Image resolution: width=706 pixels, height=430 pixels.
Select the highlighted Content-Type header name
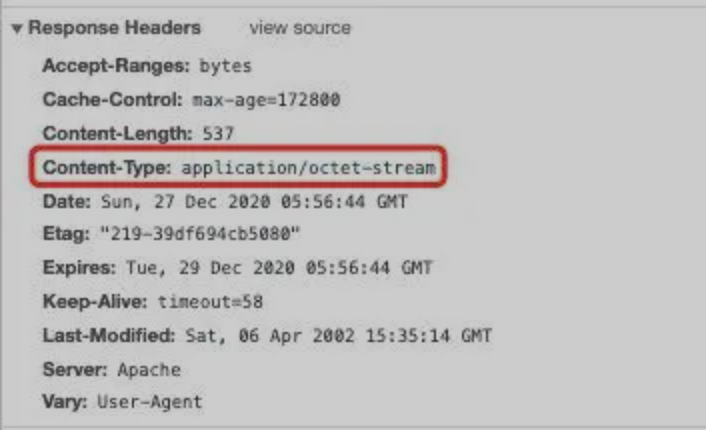point(107,167)
